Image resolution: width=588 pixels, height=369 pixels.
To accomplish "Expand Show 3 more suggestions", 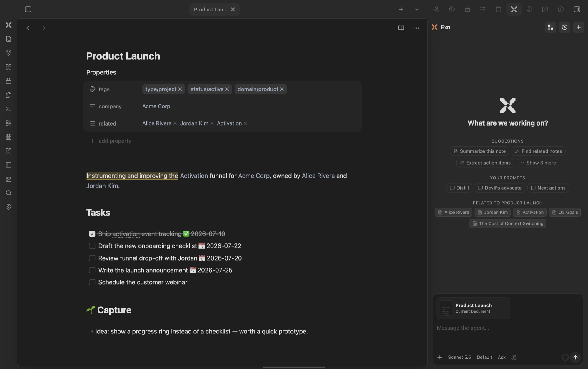I will click(538, 163).
